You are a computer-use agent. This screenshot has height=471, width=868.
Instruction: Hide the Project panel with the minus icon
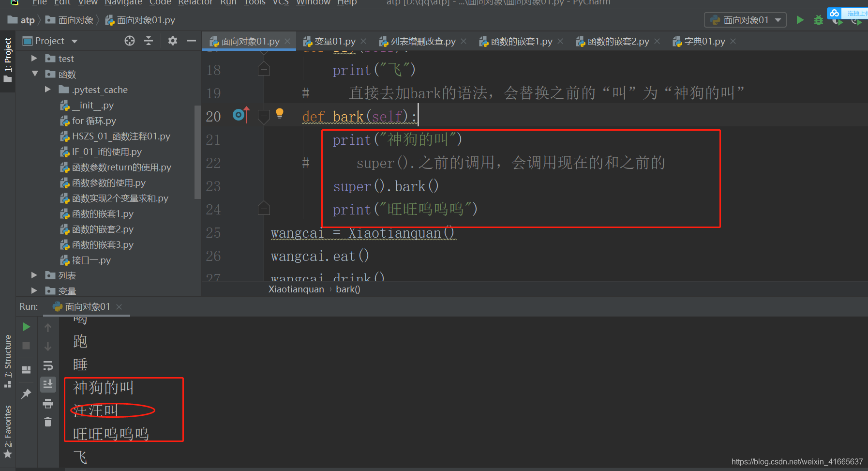point(192,41)
